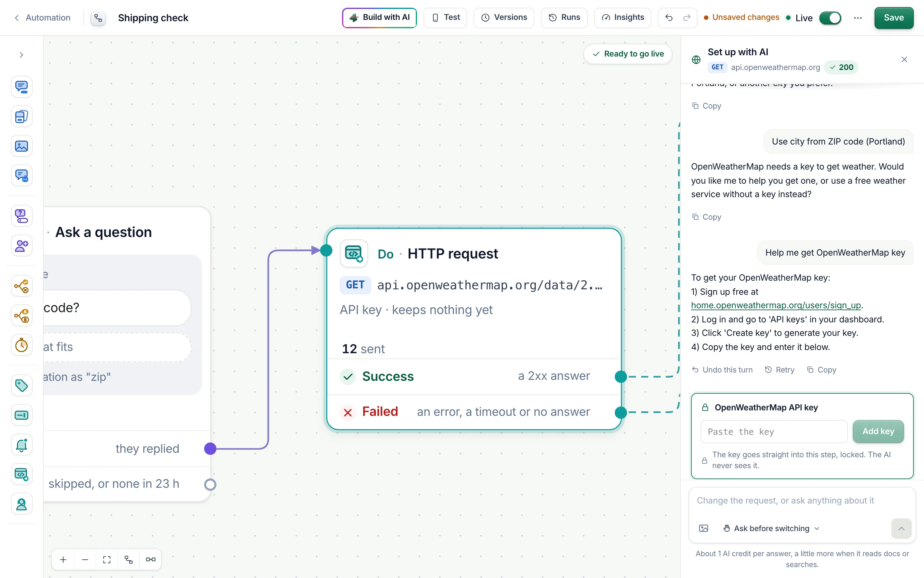Pick the tag block icon in sidebar
The height and width of the screenshot is (578, 924).
tap(21, 385)
